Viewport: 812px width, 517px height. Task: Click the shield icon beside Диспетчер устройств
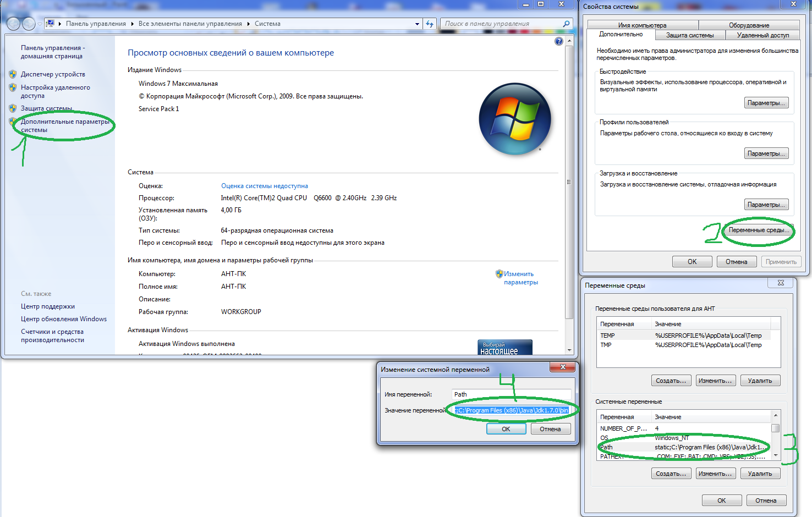13,74
